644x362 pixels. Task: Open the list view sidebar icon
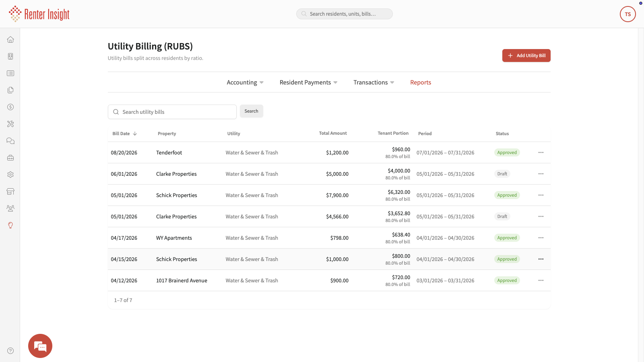click(x=10, y=73)
